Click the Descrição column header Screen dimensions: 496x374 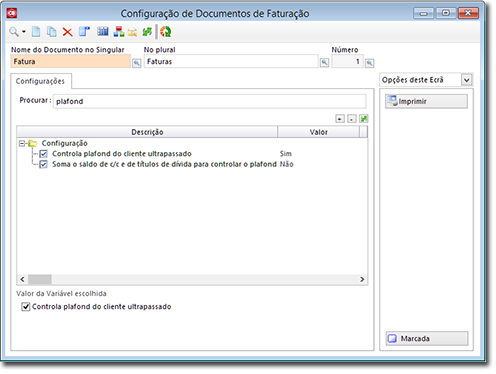point(147,132)
